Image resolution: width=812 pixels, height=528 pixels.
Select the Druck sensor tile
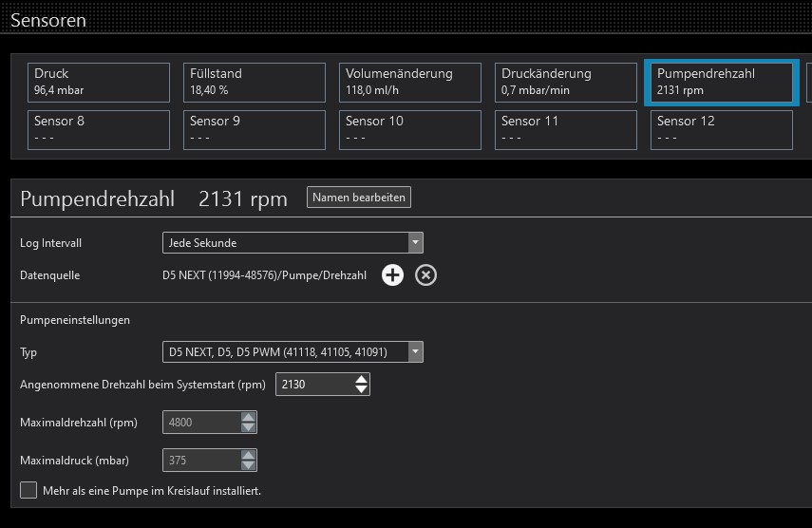[x=99, y=83]
